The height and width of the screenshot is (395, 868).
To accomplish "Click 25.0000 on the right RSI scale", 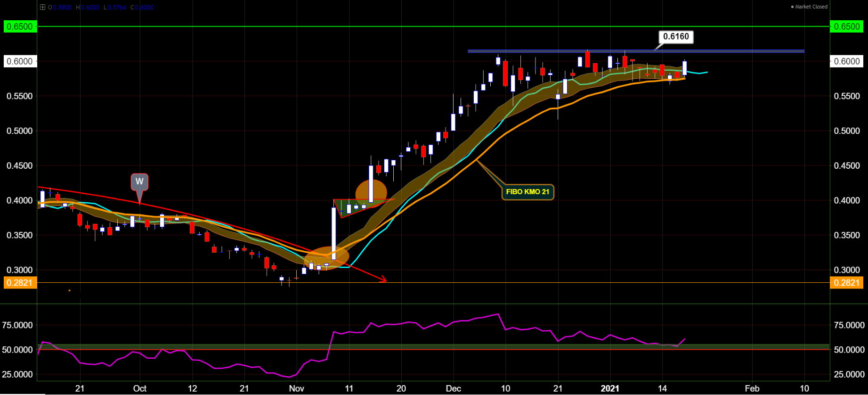I will (849, 375).
